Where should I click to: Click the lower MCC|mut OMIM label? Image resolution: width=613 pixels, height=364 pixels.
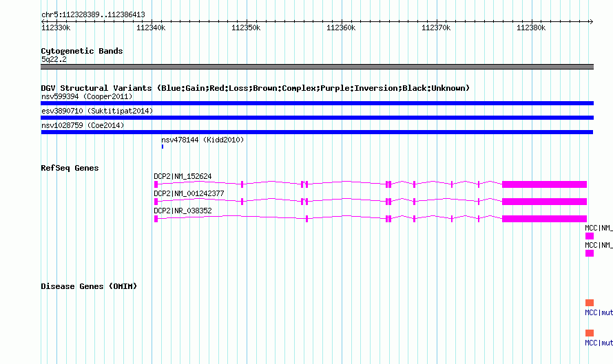tap(599, 343)
